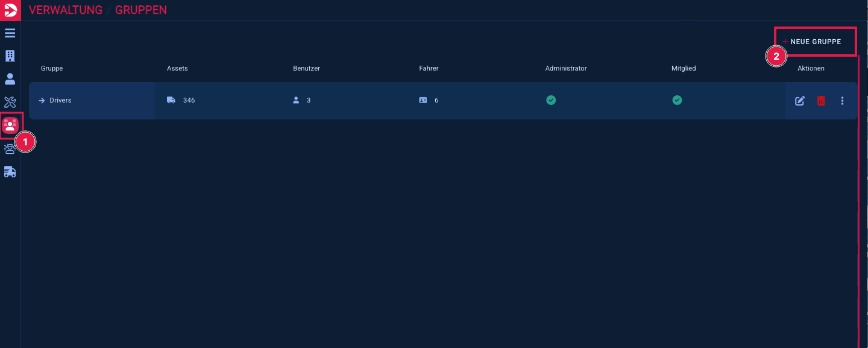868x348 pixels.
Task: Open the hamburger menu in sidebar
Action: coord(10,33)
